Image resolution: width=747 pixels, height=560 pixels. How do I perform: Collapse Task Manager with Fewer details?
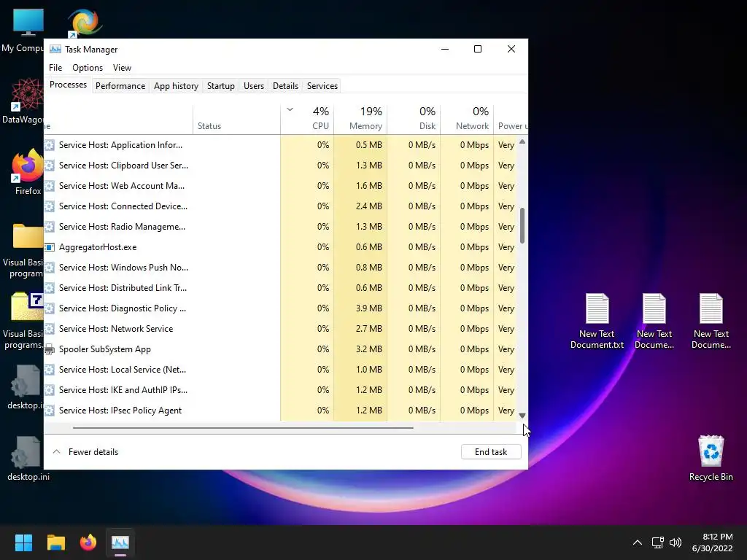tap(85, 452)
